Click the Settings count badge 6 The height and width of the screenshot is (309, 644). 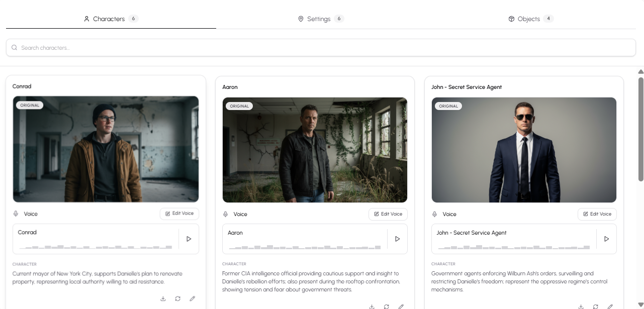(339, 19)
